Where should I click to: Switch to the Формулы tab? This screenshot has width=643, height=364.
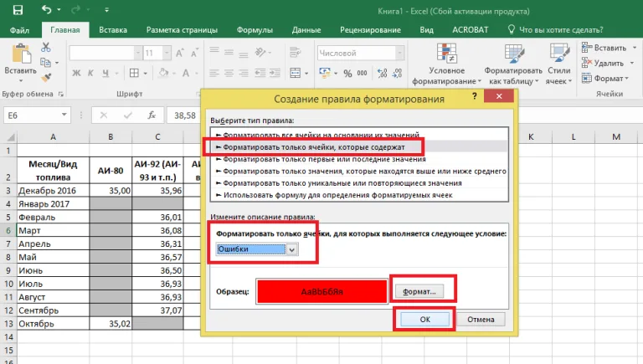coord(255,30)
